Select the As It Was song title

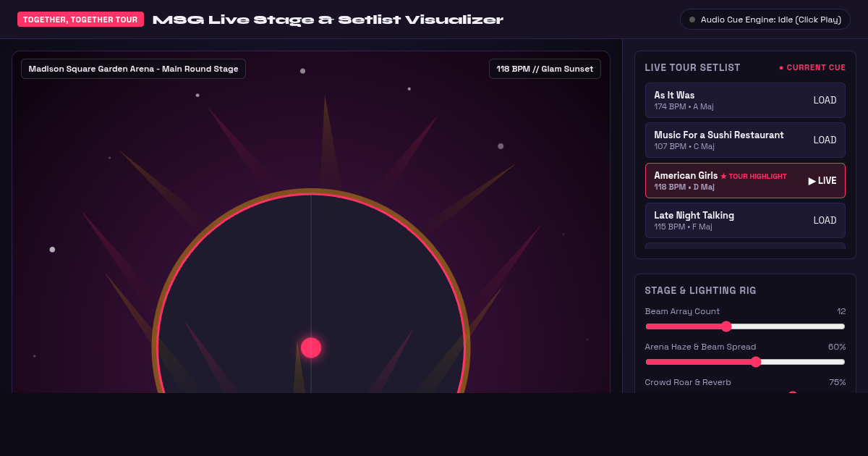coord(674,96)
